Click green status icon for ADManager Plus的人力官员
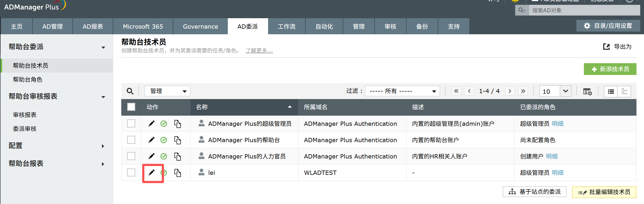Screen dimensions: 644x204 pyautogui.click(x=164, y=156)
